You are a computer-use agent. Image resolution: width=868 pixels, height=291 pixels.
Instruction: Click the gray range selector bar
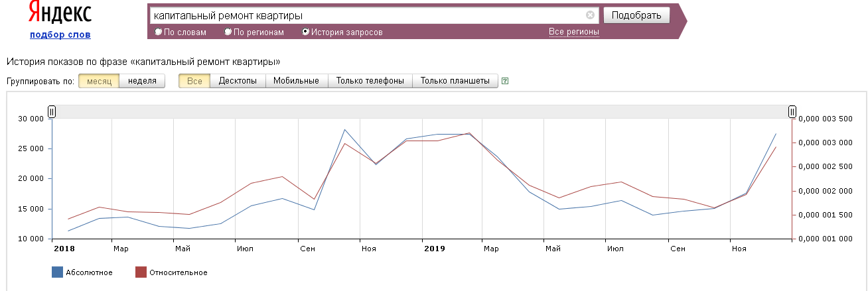pyautogui.click(x=422, y=111)
